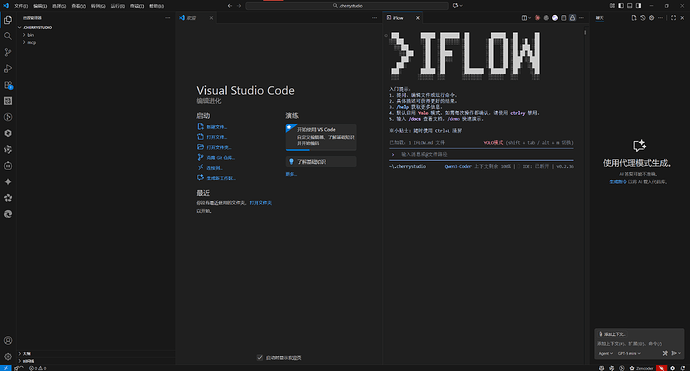Click the Connect to link on the Welcome page
Viewport: 690px width, 371px height.
click(x=210, y=168)
